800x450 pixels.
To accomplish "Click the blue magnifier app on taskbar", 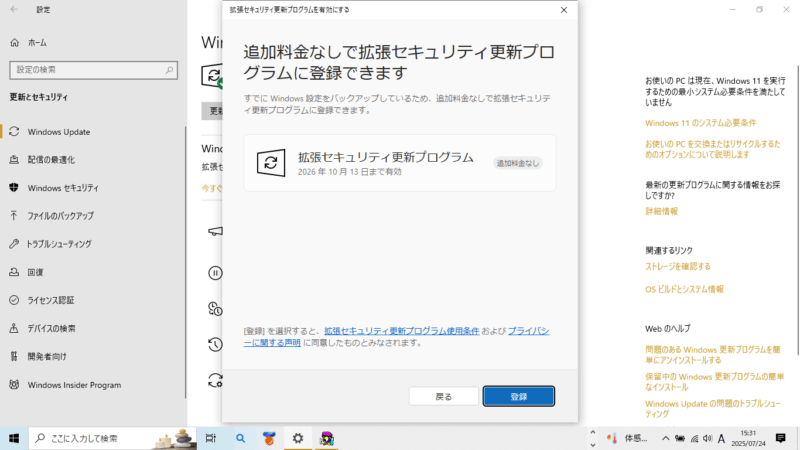I will pos(240,438).
